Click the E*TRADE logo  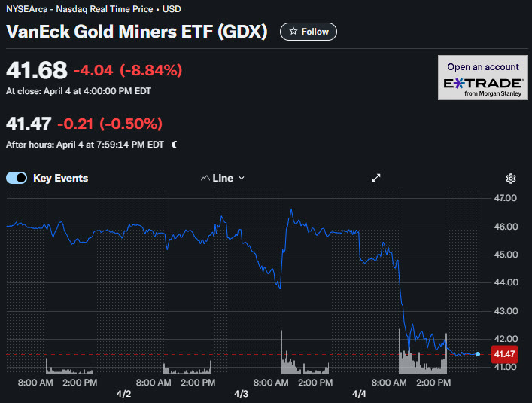click(x=482, y=82)
